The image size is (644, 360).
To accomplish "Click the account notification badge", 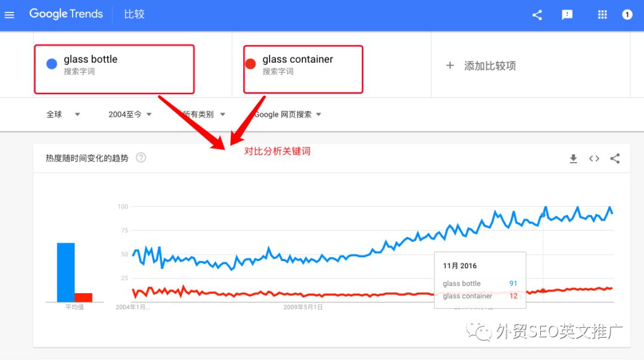I will pyautogui.click(x=627, y=15).
